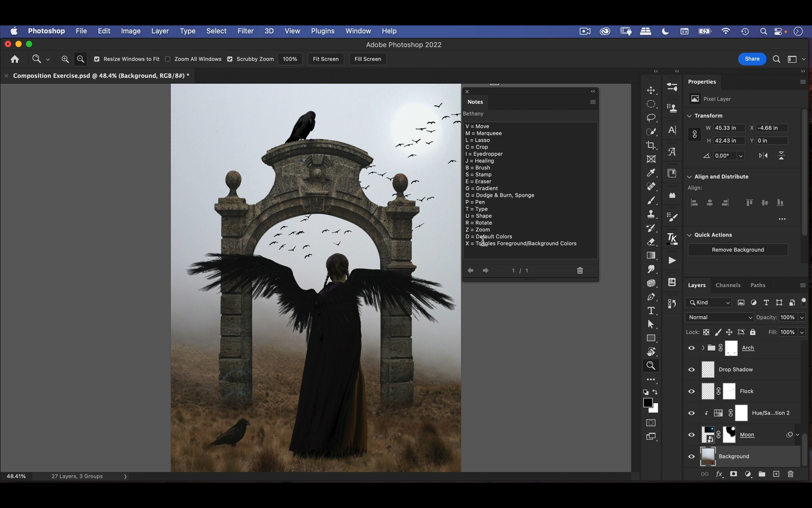Switch to the Channels tab

tap(727, 285)
